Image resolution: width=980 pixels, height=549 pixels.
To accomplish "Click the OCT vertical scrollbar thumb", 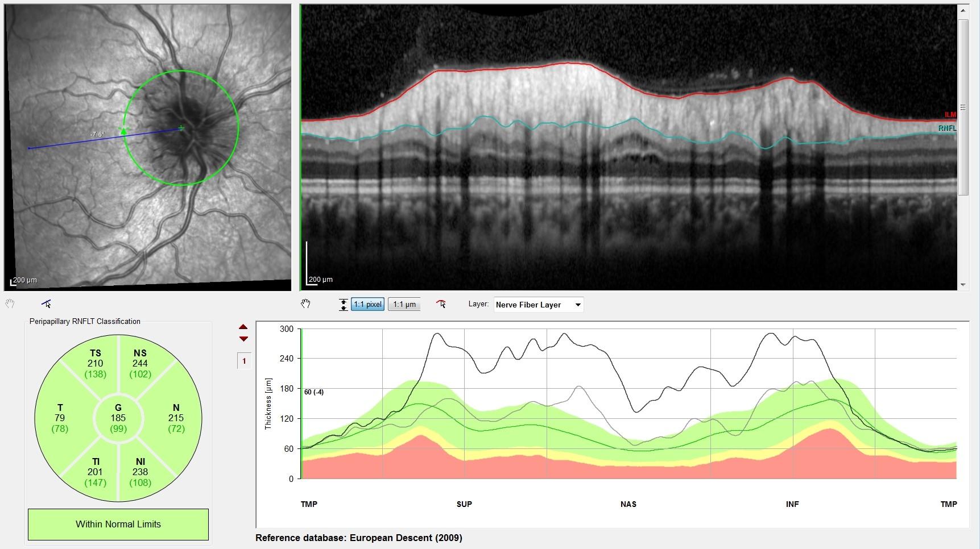I will pyautogui.click(x=963, y=107).
